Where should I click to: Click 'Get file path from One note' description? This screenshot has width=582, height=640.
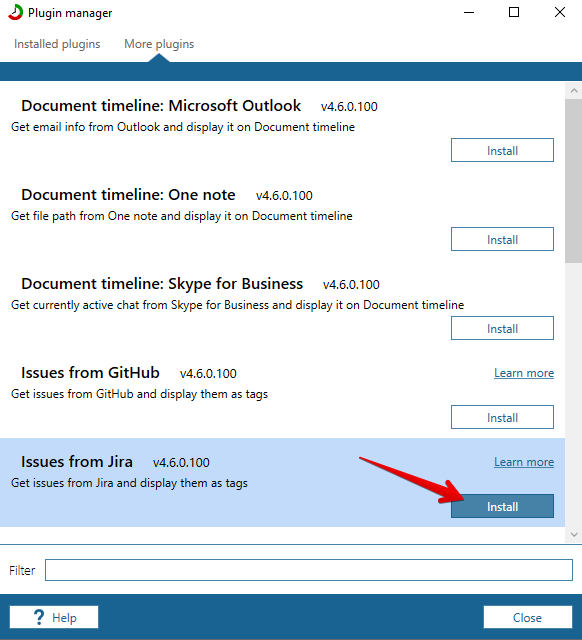tap(182, 216)
